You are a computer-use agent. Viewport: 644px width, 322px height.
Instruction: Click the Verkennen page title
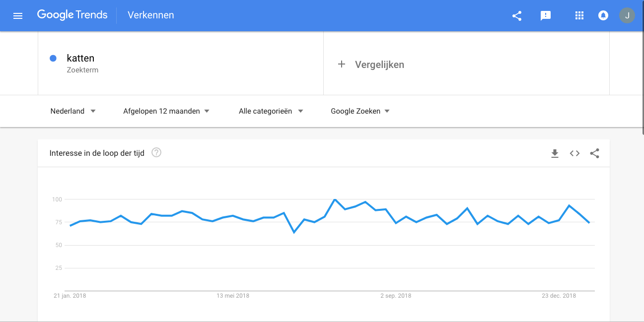coord(151,15)
